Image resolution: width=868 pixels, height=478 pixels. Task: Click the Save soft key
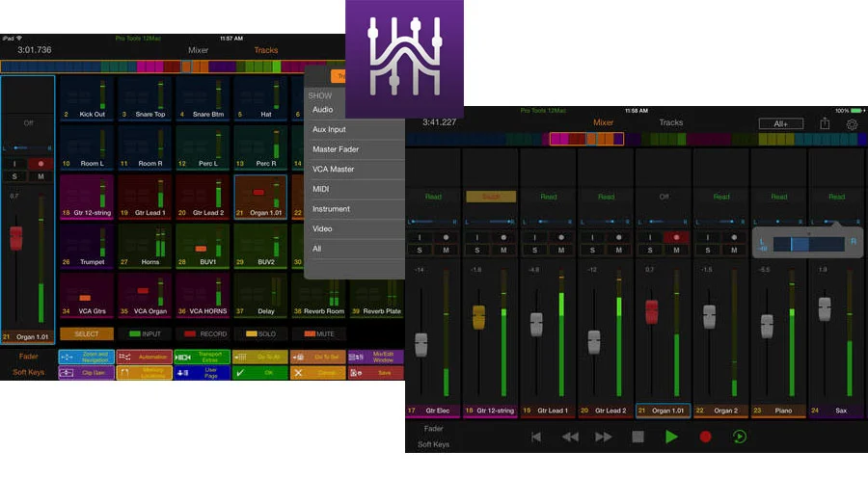click(x=375, y=372)
